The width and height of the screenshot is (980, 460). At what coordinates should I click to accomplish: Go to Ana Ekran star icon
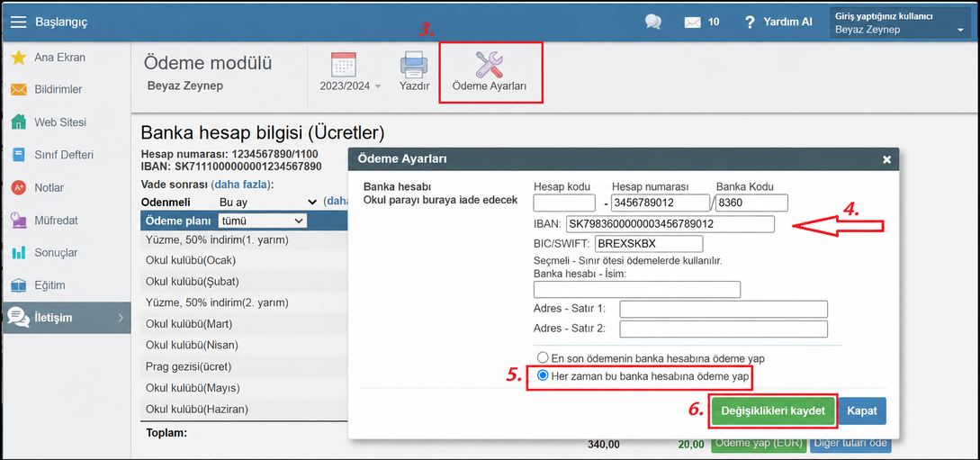[19, 58]
